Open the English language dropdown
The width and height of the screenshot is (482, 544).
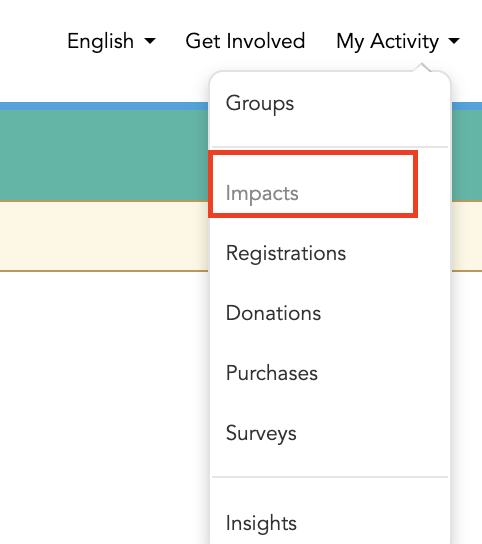tap(111, 41)
